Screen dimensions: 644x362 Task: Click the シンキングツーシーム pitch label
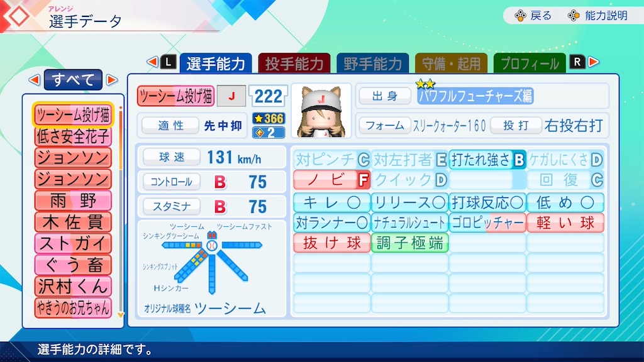pyautogui.click(x=171, y=236)
